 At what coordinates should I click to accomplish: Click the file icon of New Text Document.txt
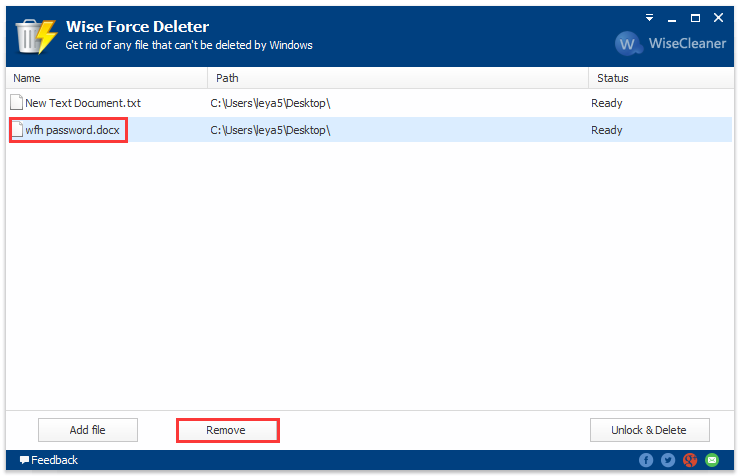[x=17, y=102]
